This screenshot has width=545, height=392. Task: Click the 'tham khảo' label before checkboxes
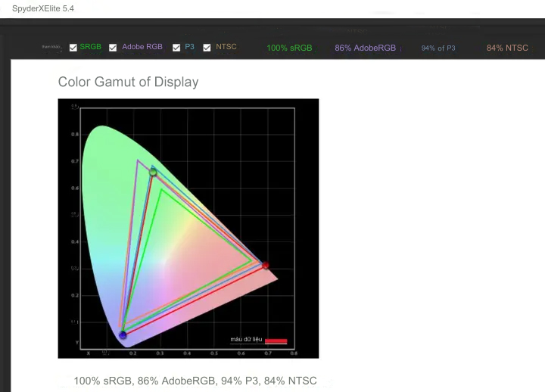click(51, 48)
